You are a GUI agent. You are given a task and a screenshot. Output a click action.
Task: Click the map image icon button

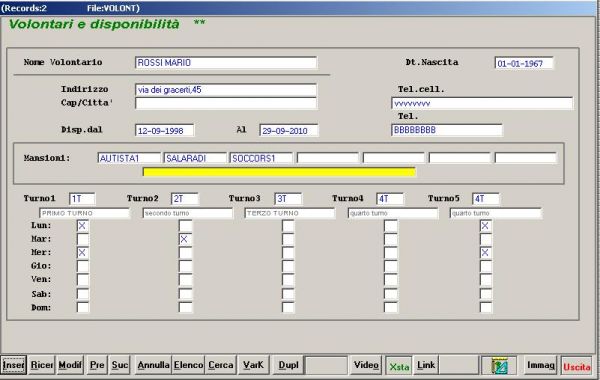tap(499, 365)
